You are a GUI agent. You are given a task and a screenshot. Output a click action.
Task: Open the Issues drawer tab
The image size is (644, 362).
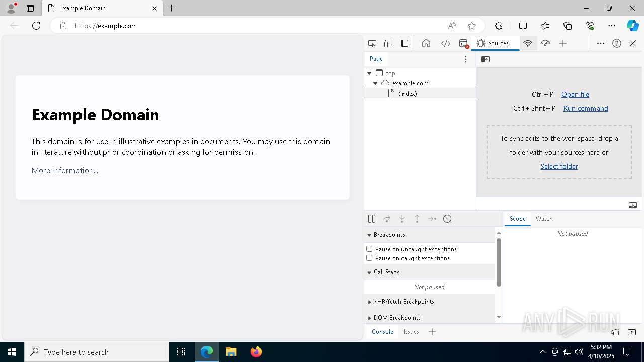411,332
